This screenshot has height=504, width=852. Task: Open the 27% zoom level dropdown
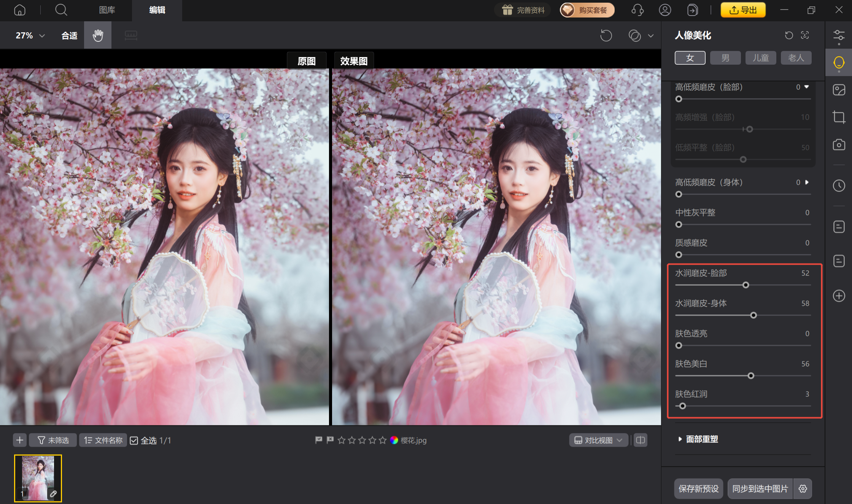tap(30, 35)
